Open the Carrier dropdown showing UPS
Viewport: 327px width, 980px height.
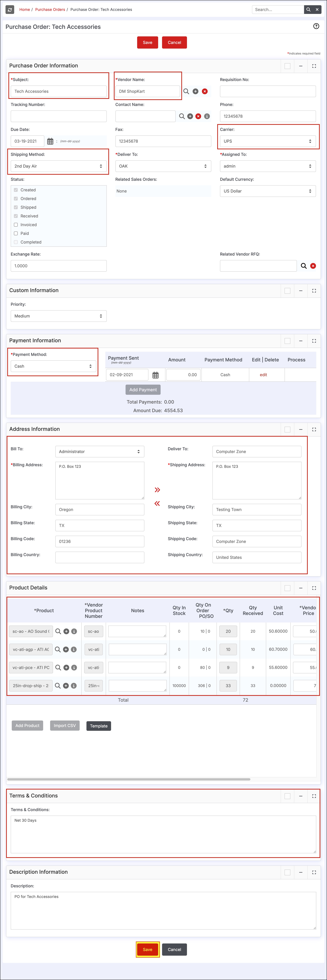[268, 141]
